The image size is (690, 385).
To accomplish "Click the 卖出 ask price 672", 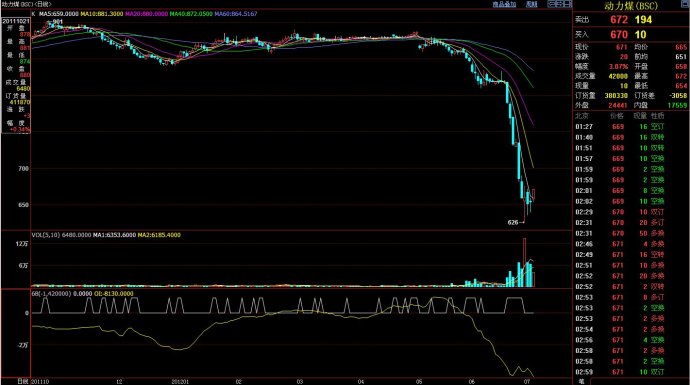I will point(618,20).
